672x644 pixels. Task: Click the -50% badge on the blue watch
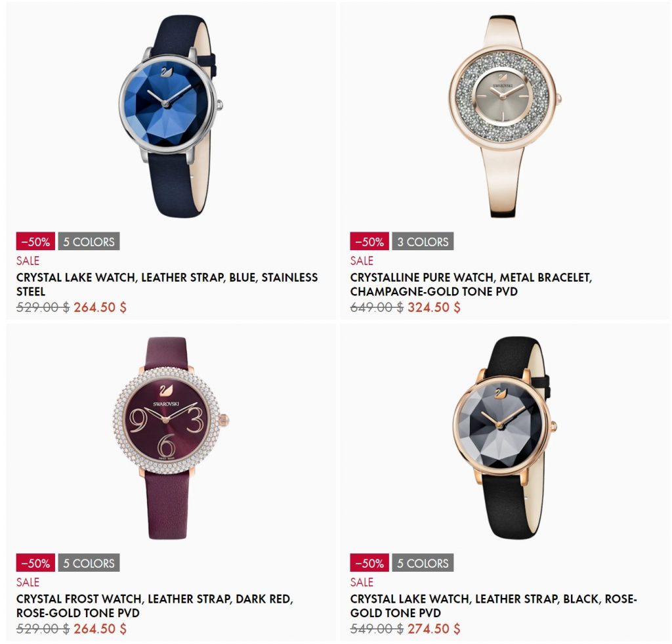point(35,242)
